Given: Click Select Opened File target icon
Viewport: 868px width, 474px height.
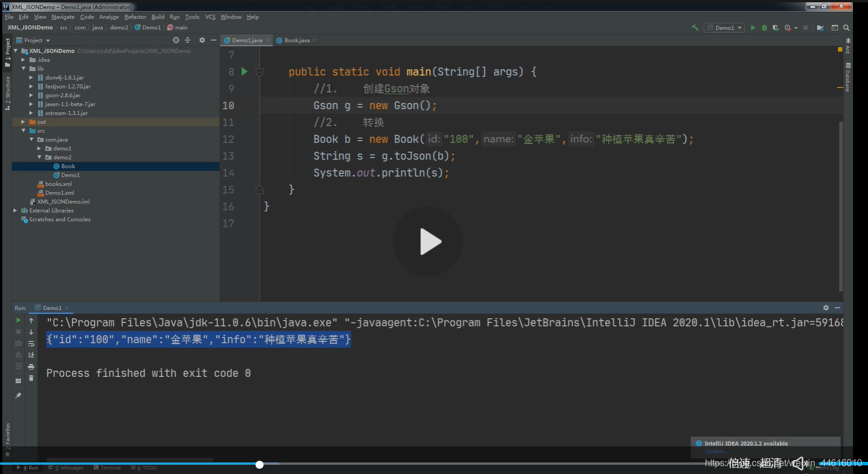Looking at the screenshot, I should [x=176, y=40].
